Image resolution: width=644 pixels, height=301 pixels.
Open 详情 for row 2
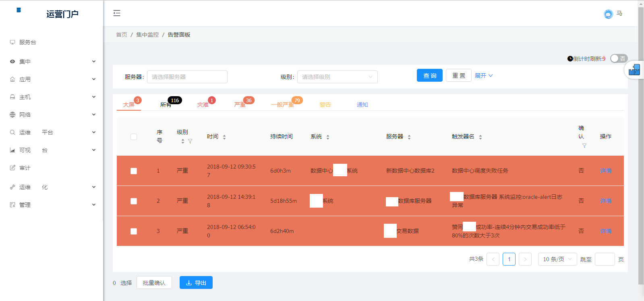(606, 201)
